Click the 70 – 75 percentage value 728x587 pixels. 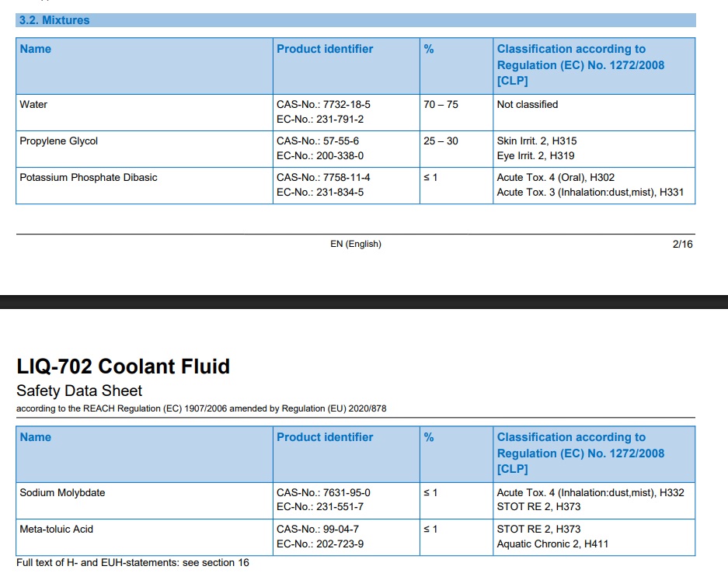pyautogui.click(x=441, y=105)
